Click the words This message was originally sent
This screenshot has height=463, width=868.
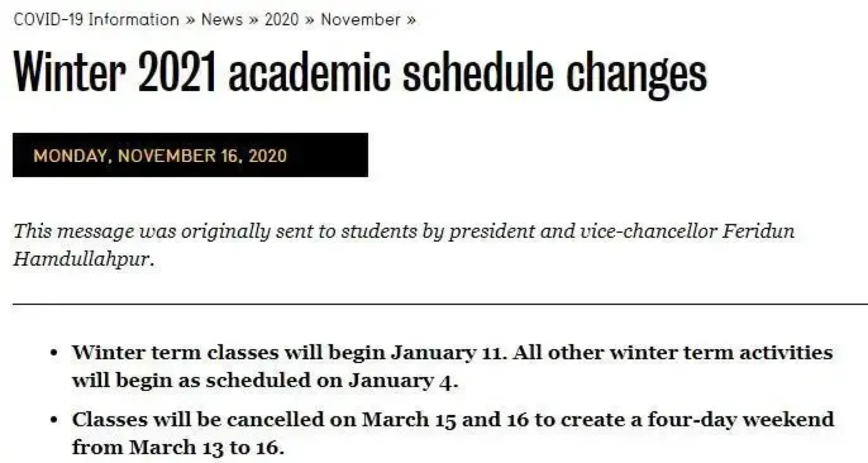164,231
